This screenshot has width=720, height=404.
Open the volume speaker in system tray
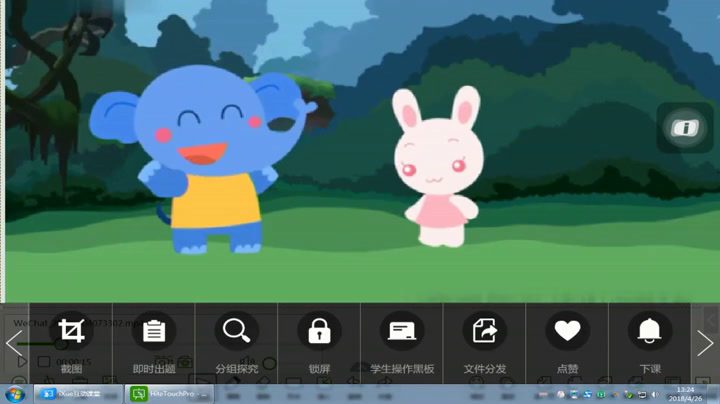[655, 394]
